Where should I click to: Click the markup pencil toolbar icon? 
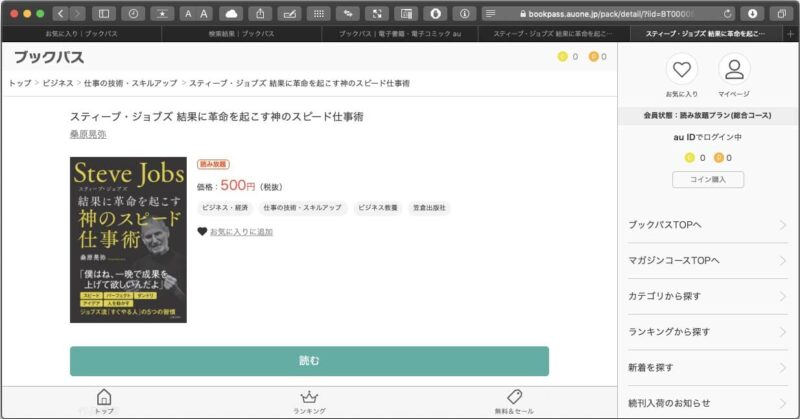pyautogui.click(x=289, y=14)
